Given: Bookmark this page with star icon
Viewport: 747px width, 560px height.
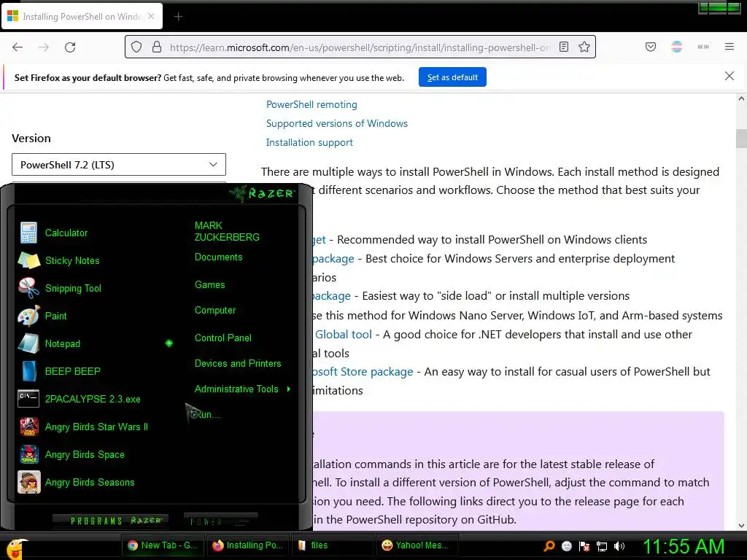Looking at the screenshot, I should tap(584, 47).
